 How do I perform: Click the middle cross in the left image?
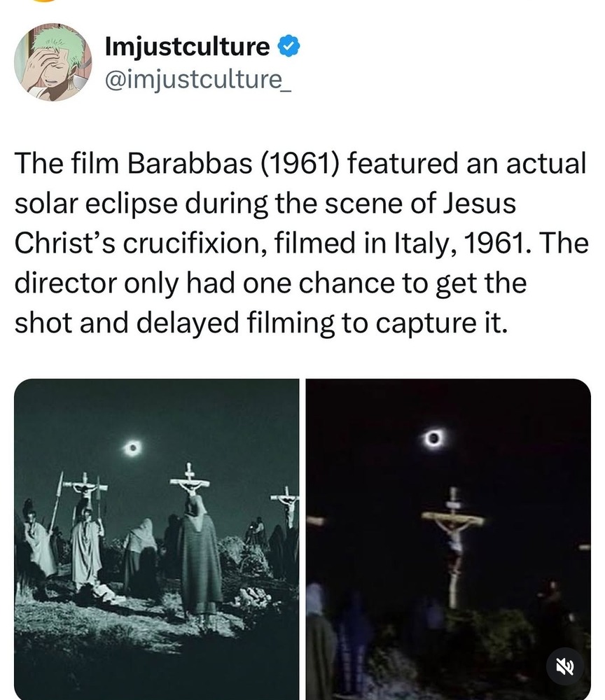click(189, 482)
